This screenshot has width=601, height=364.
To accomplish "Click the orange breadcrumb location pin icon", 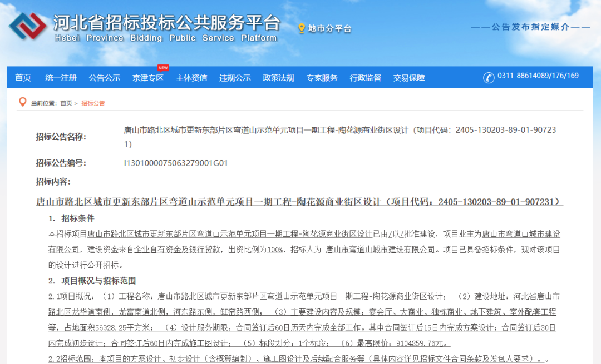I will (x=23, y=102).
